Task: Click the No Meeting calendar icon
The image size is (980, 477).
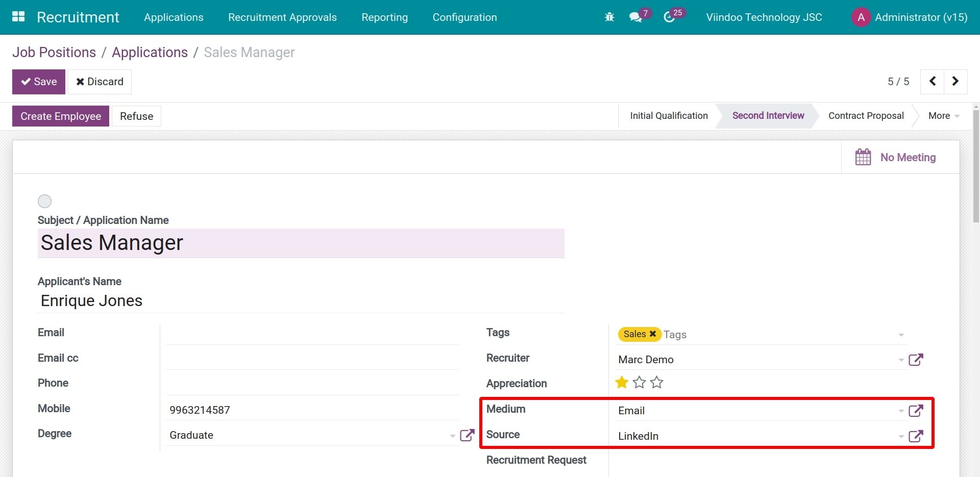Action: [863, 157]
